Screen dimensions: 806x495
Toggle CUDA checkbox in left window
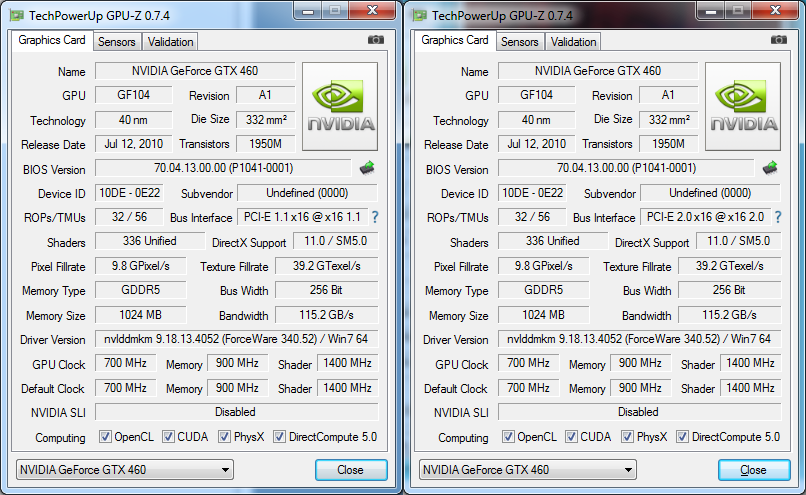pos(168,437)
